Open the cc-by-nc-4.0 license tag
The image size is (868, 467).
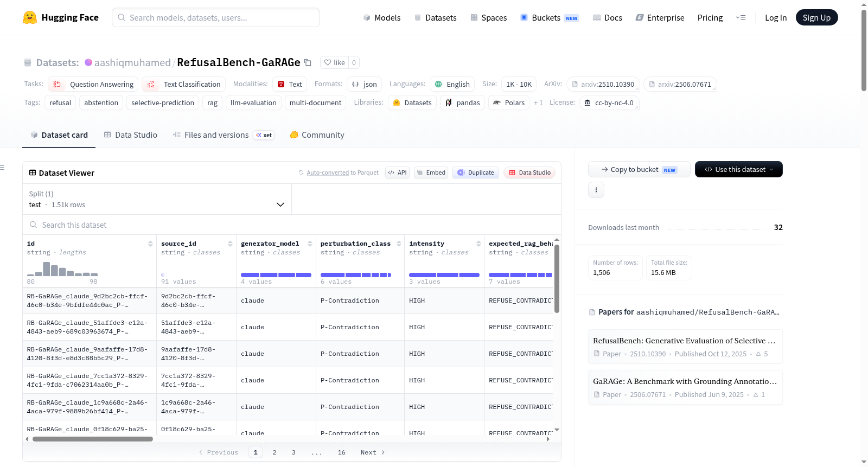tap(609, 103)
